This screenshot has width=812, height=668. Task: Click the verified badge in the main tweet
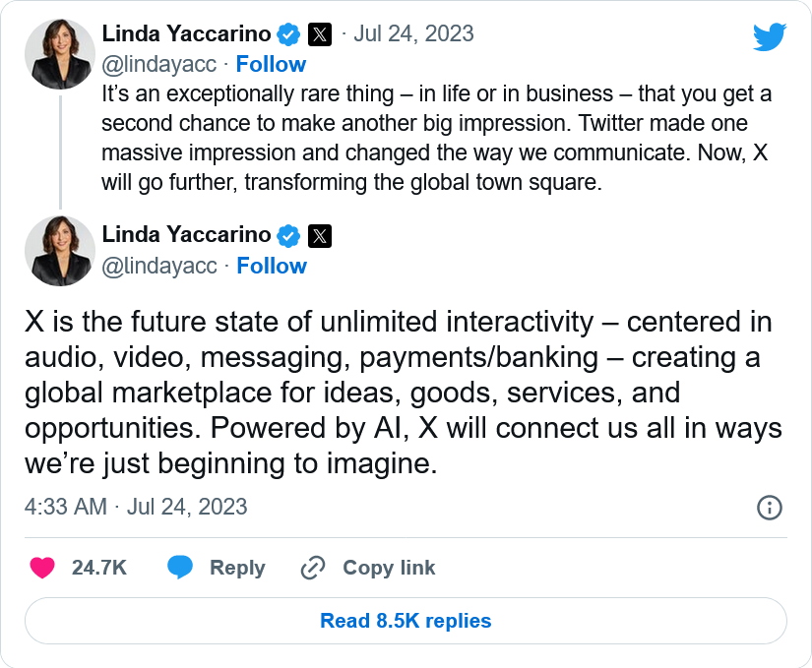(x=288, y=235)
